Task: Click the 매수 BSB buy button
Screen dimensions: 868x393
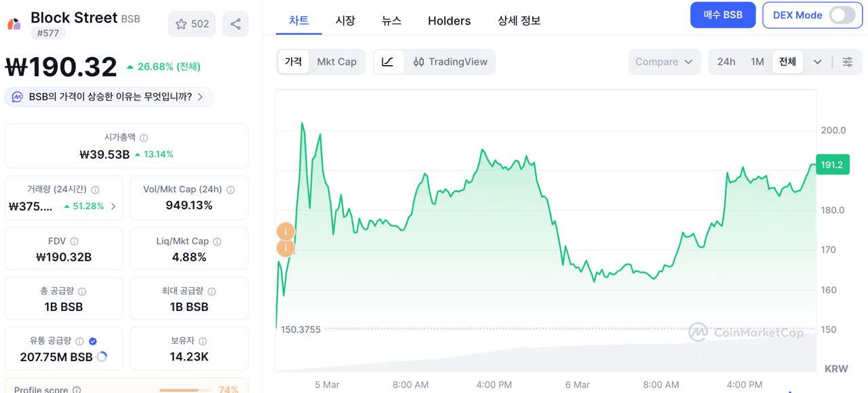Action: click(x=723, y=15)
